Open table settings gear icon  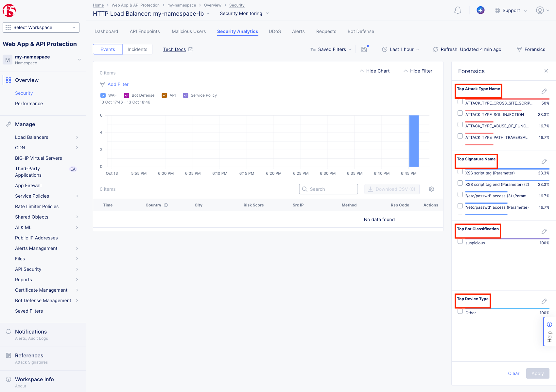[431, 189]
